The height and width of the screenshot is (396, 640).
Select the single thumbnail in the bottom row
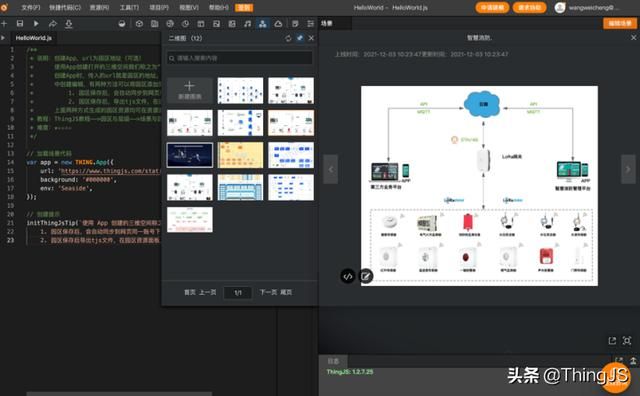coord(189,219)
